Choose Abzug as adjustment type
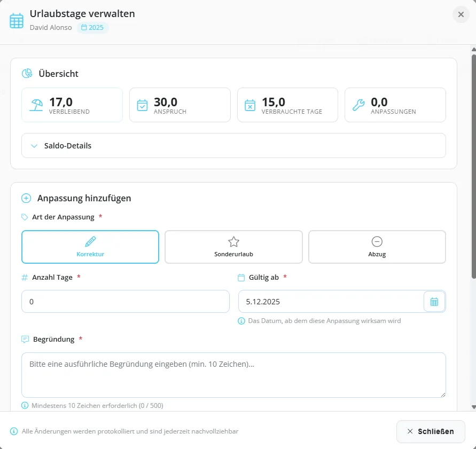Viewport: 476px width, 449px height. [x=377, y=247]
